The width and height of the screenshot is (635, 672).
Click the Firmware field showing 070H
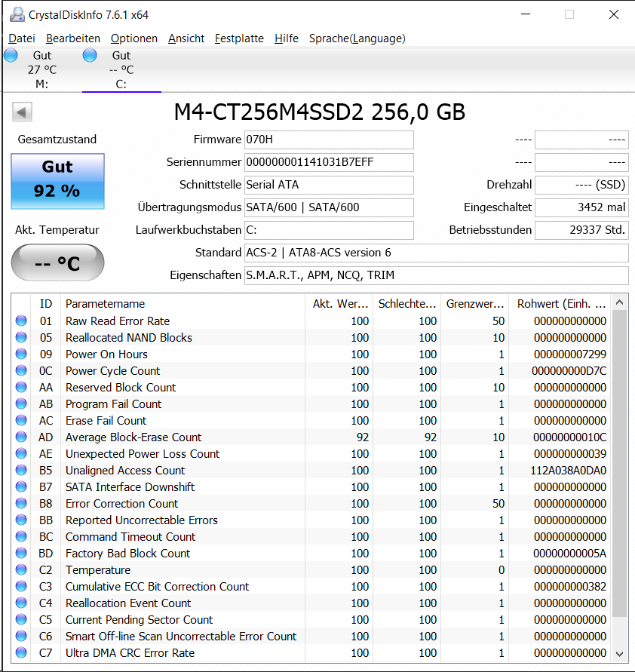[x=329, y=140]
